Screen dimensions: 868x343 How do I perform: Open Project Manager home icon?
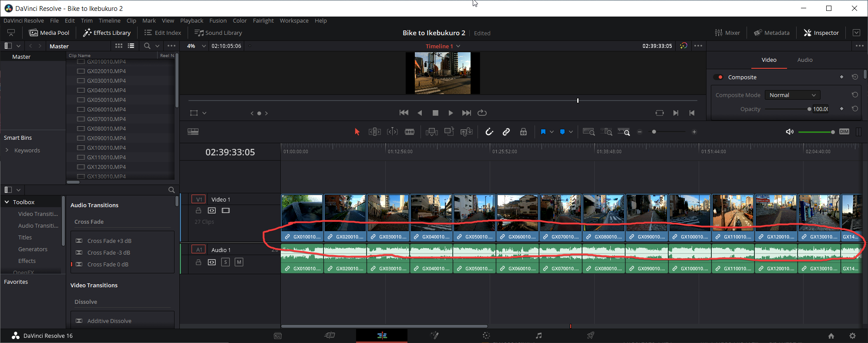pos(831,336)
